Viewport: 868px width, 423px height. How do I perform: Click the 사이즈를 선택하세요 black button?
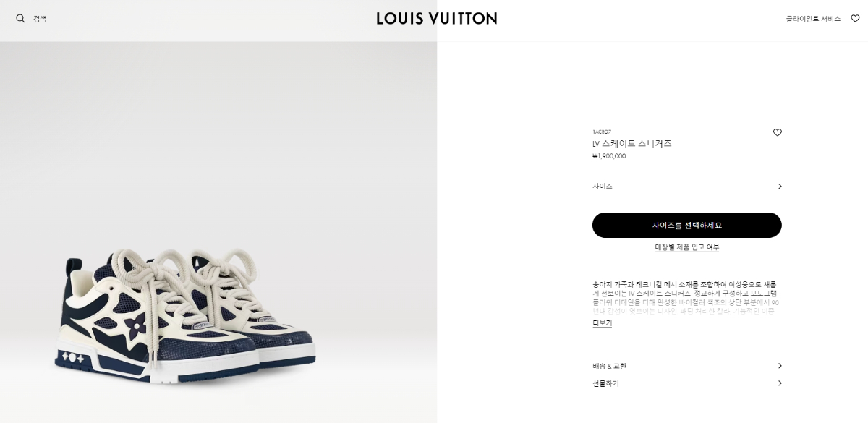pyautogui.click(x=687, y=225)
